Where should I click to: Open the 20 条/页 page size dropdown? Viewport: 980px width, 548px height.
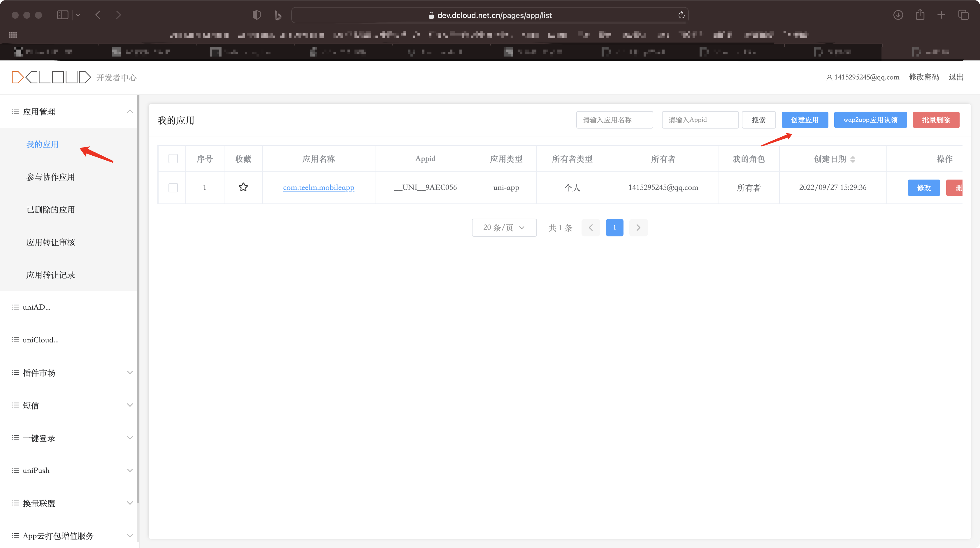click(504, 228)
